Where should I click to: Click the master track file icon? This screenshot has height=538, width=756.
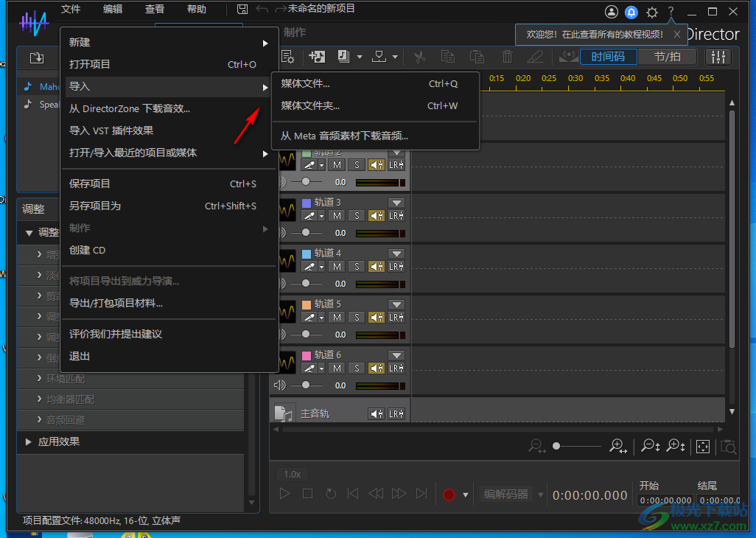283,413
